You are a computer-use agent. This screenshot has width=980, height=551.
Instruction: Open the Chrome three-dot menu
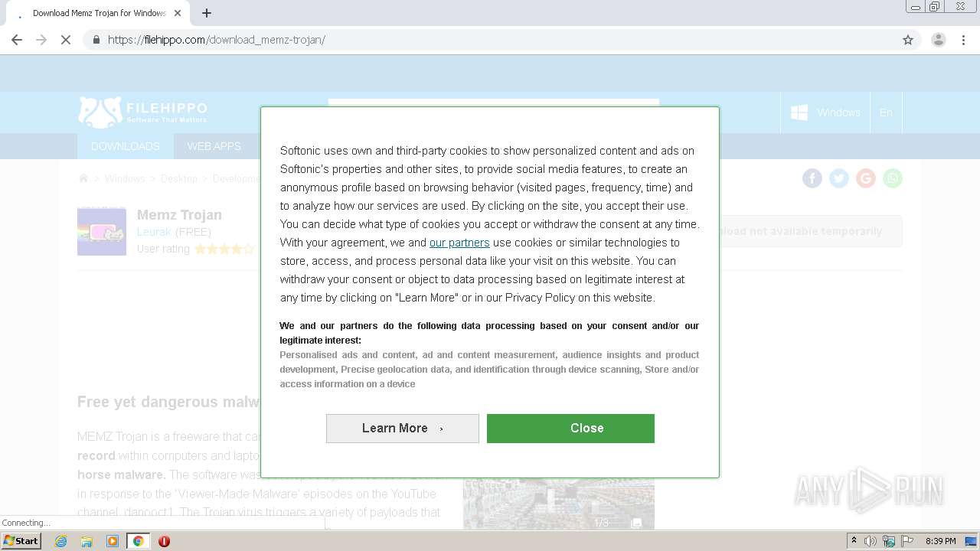point(964,40)
